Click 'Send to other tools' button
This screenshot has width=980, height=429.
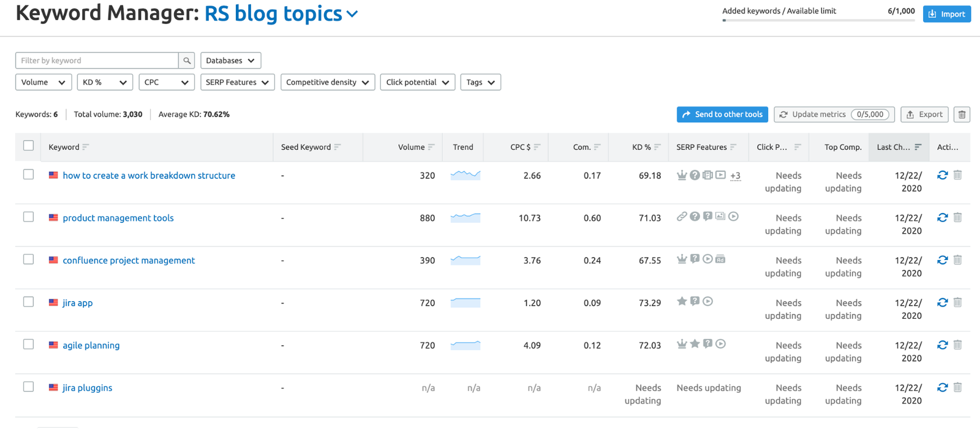coord(723,114)
